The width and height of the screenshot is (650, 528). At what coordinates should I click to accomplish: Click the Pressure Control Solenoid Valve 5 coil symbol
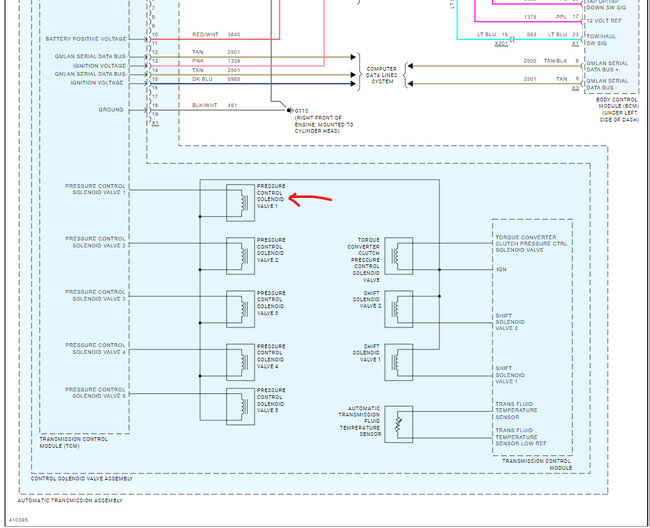pyautogui.click(x=240, y=407)
